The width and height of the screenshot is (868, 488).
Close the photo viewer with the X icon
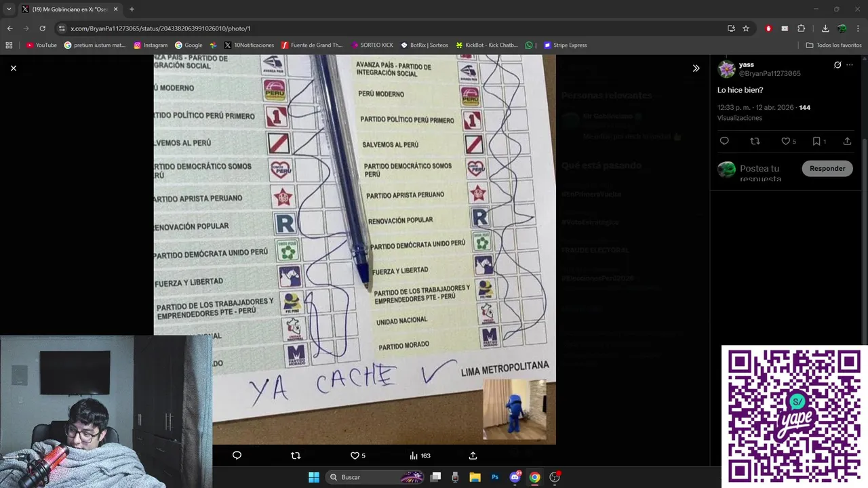pyautogui.click(x=14, y=68)
